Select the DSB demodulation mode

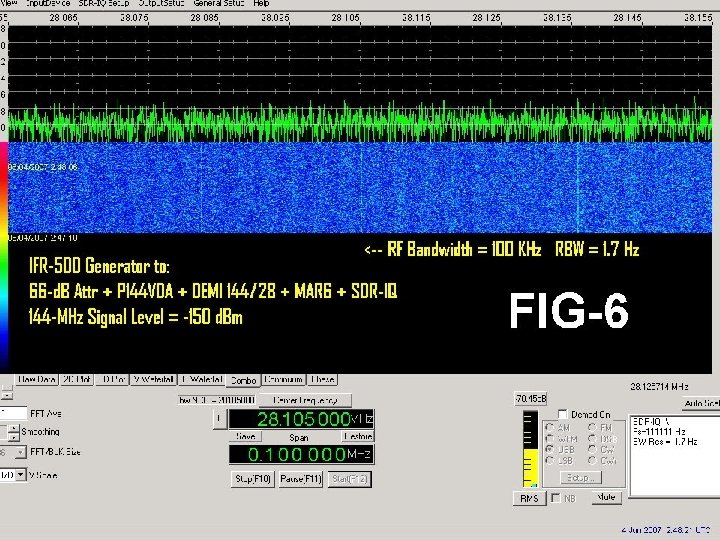[x=592, y=439]
